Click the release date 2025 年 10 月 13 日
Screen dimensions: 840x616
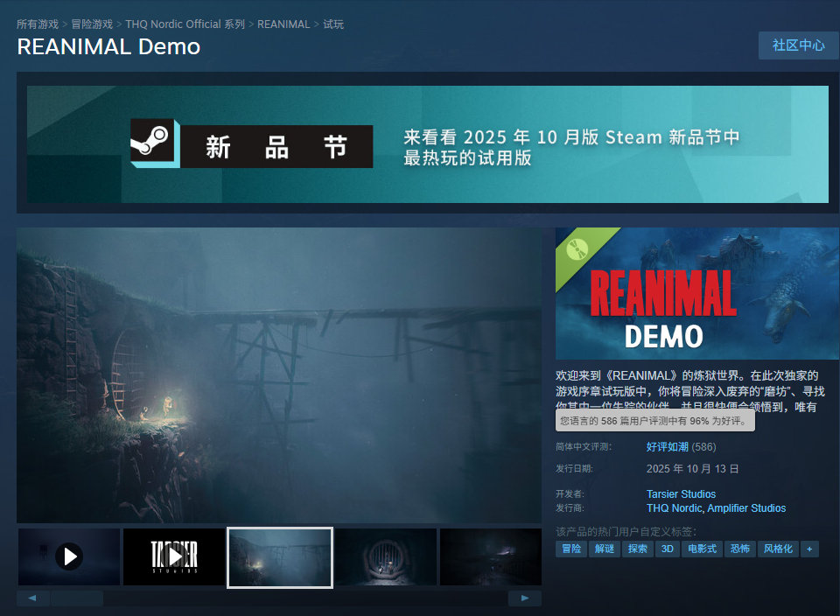[x=692, y=469]
